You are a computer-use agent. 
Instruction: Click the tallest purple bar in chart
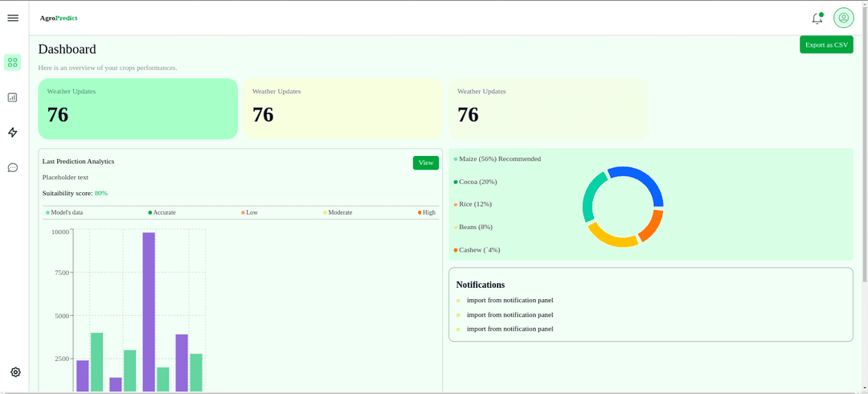149,312
